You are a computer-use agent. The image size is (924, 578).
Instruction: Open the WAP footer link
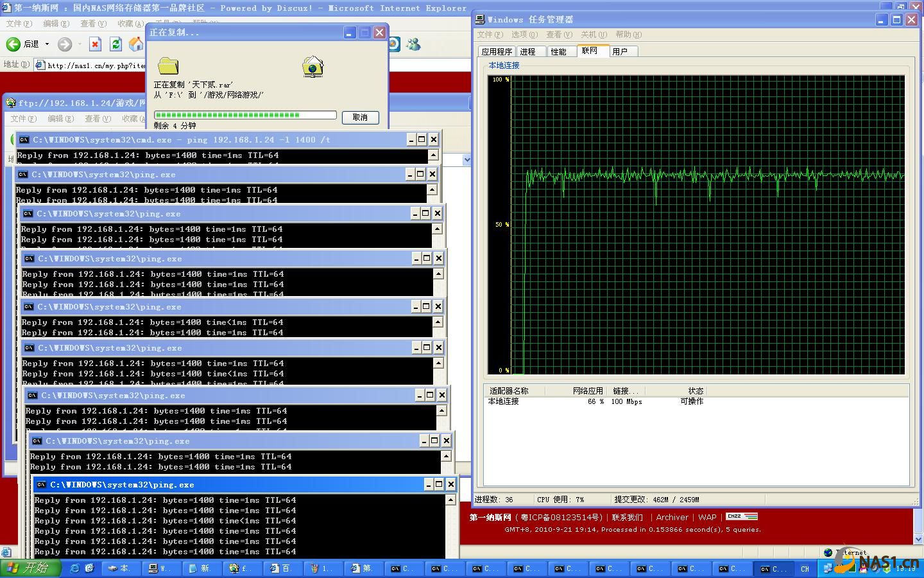click(707, 518)
